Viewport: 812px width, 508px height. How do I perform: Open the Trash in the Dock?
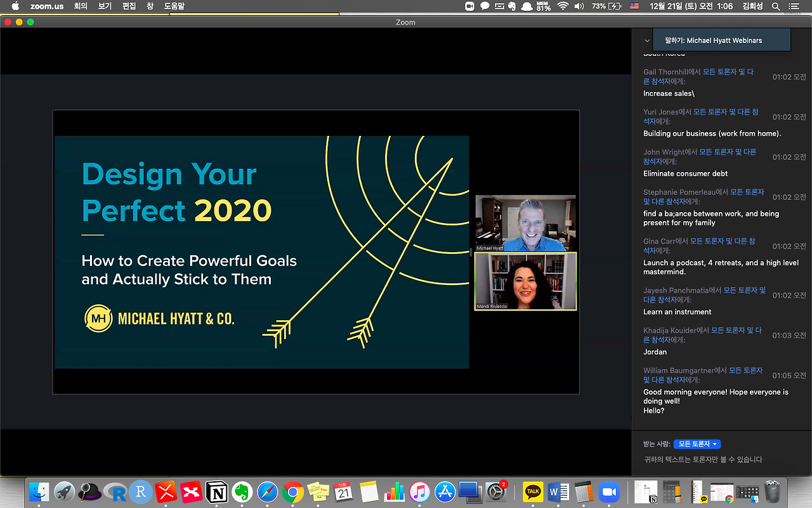772,491
